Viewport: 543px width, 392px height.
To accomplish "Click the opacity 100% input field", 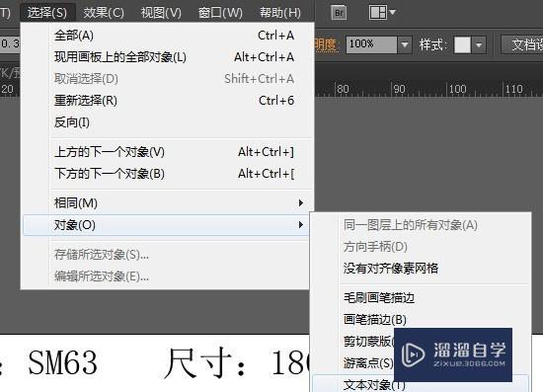I will pyautogui.click(x=371, y=44).
